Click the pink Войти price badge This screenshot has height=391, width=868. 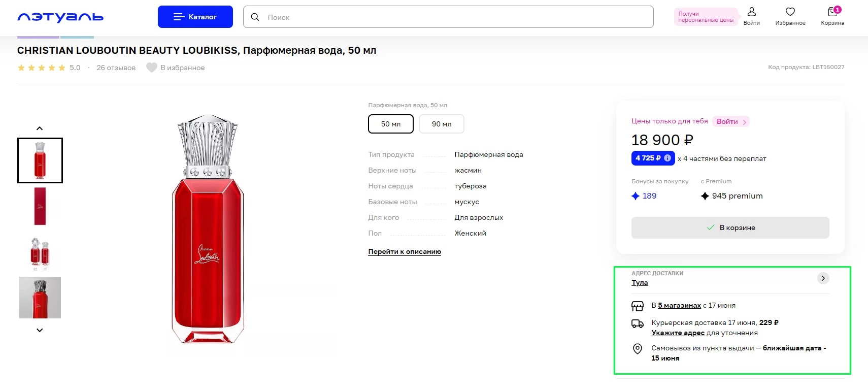(x=731, y=121)
